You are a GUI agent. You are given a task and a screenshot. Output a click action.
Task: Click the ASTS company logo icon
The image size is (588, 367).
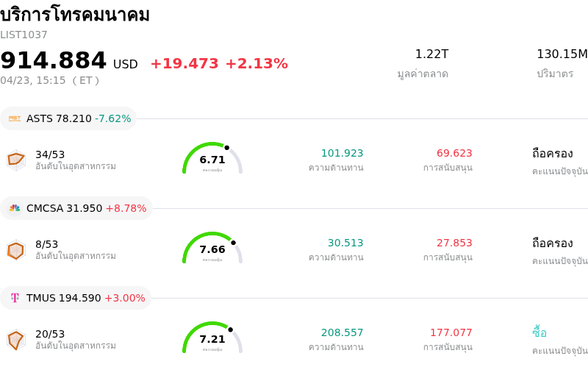tap(15, 118)
